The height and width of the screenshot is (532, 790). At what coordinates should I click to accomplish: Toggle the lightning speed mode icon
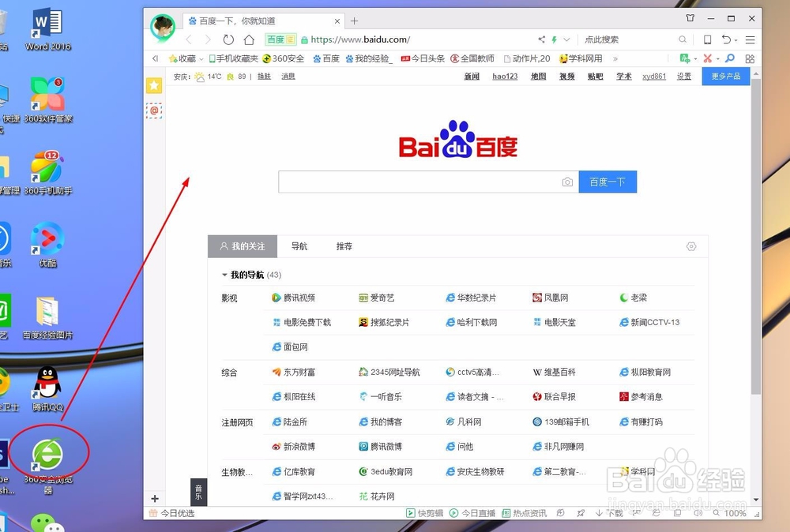tap(555, 39)
